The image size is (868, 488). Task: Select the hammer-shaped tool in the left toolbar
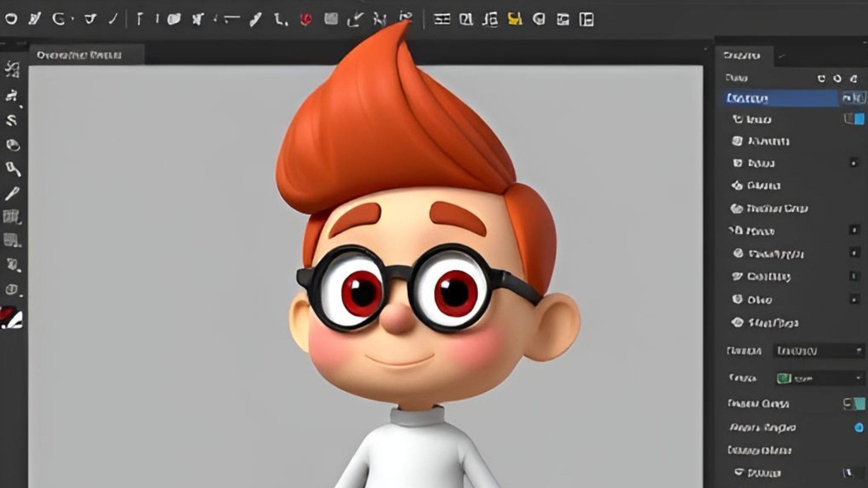[13, 169]
